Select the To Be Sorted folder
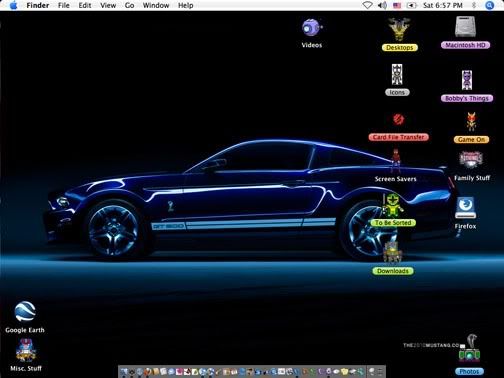This screenshot has width=504, height=378. pyautogui.click(x=393, y=205)
